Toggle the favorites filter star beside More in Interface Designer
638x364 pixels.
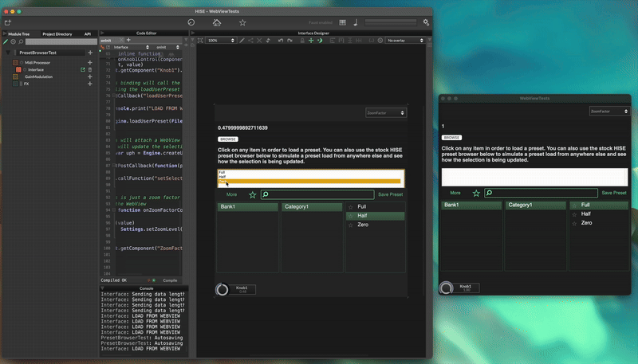(x=253, y=194)
